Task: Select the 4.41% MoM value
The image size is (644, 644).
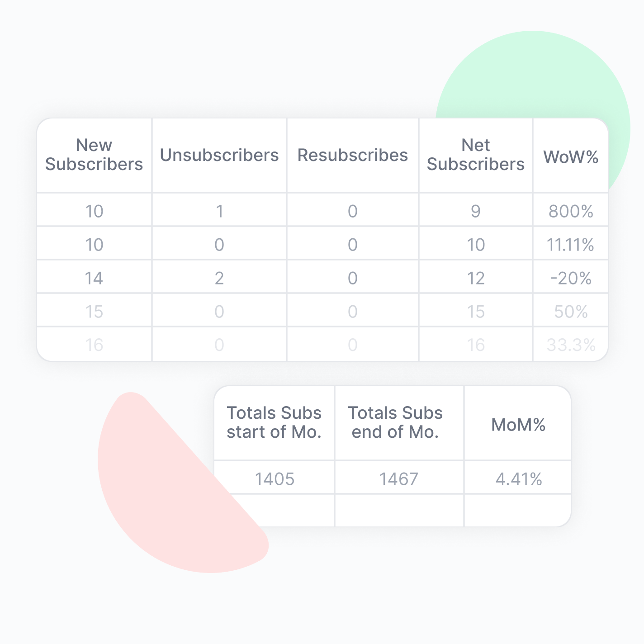Action: (x=518, y=478)
